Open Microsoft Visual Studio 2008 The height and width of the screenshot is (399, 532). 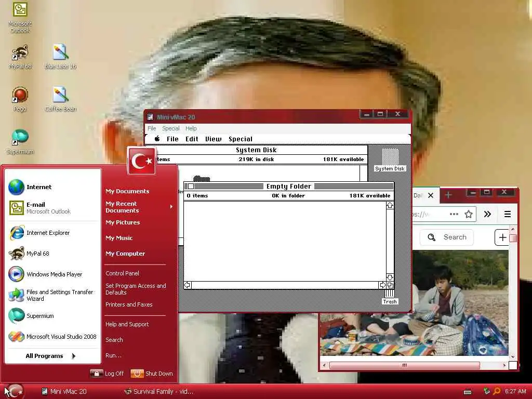(53, 337)
